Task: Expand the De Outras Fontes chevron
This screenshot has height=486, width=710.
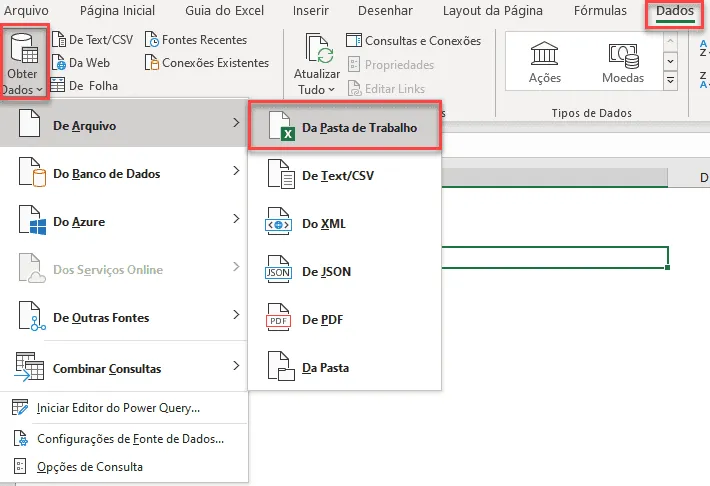Action: [x=236, y=315]
